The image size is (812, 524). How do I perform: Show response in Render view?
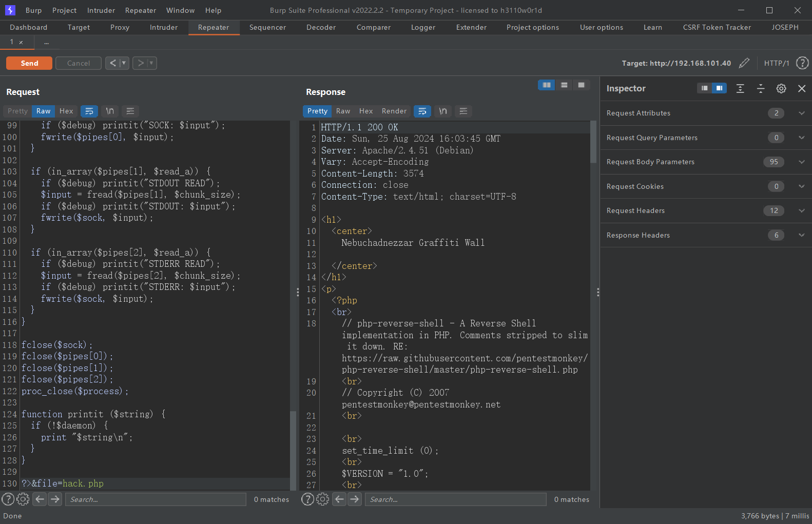point(394,111)
